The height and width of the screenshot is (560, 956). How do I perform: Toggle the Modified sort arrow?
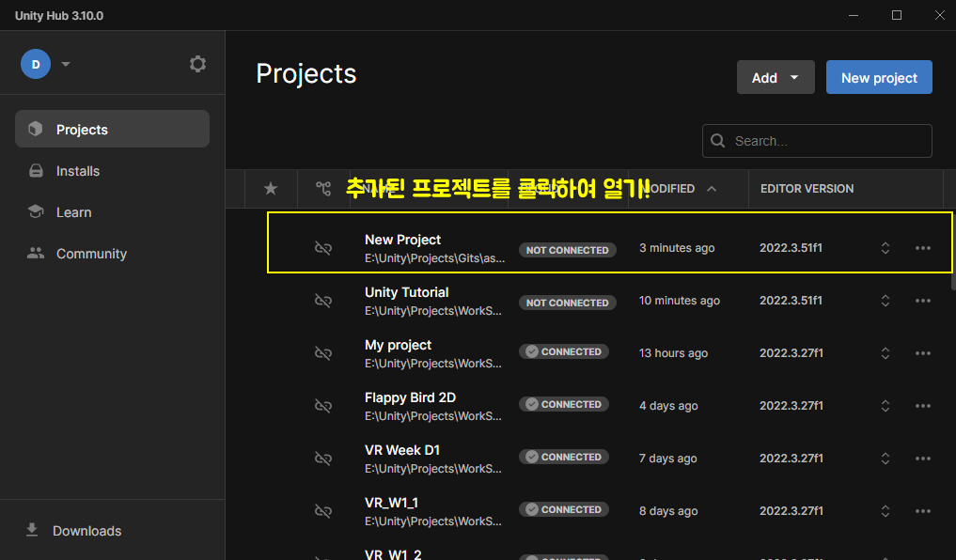point(712,189)
